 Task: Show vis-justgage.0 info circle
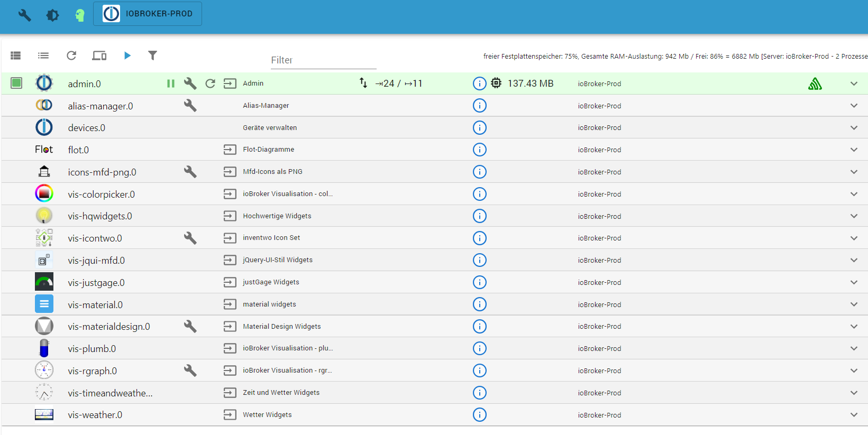tap(479, 282)
